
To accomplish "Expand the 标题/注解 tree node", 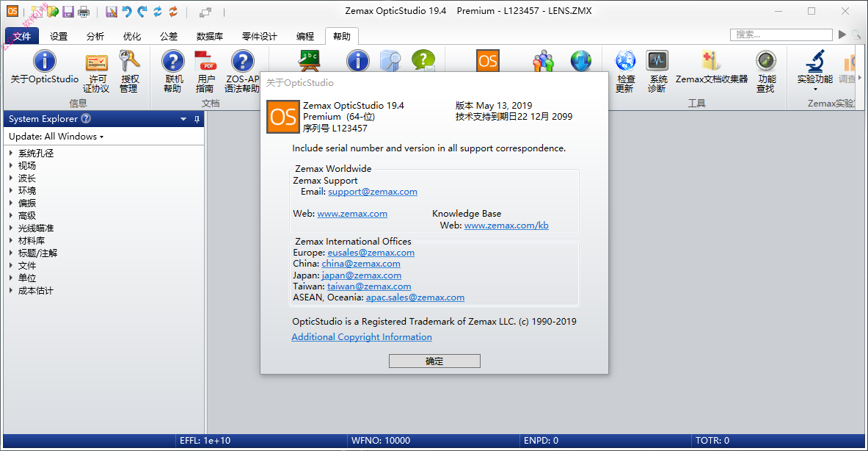I will [x=11, y=253].
